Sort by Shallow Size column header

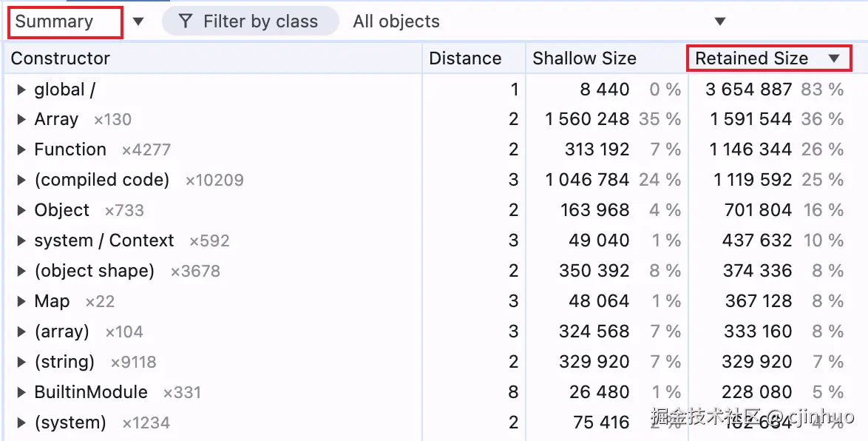point(584,58)
